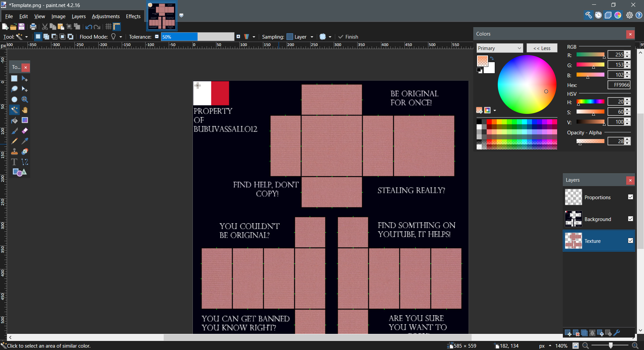Open the Primary color selector dropdown
Viewport: 644px width, 350px height.
pyautogui.click(x=500, y=48)
